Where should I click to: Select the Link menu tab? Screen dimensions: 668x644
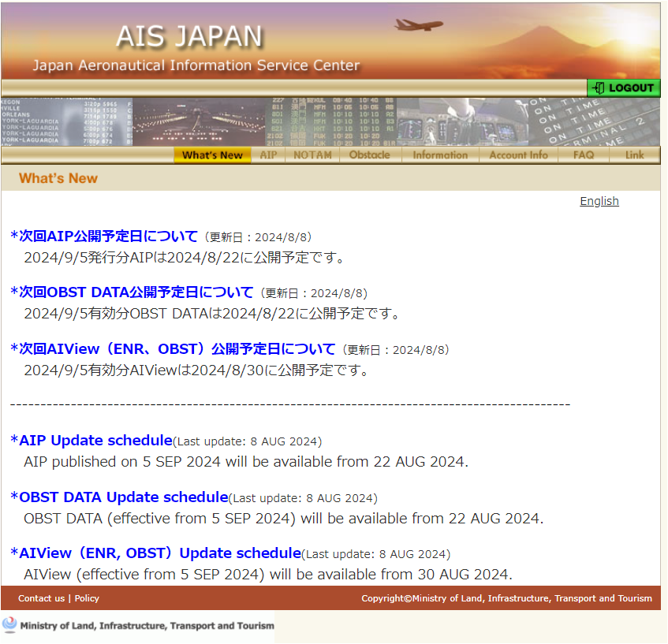pyautogui.click(x=634, y=155)
